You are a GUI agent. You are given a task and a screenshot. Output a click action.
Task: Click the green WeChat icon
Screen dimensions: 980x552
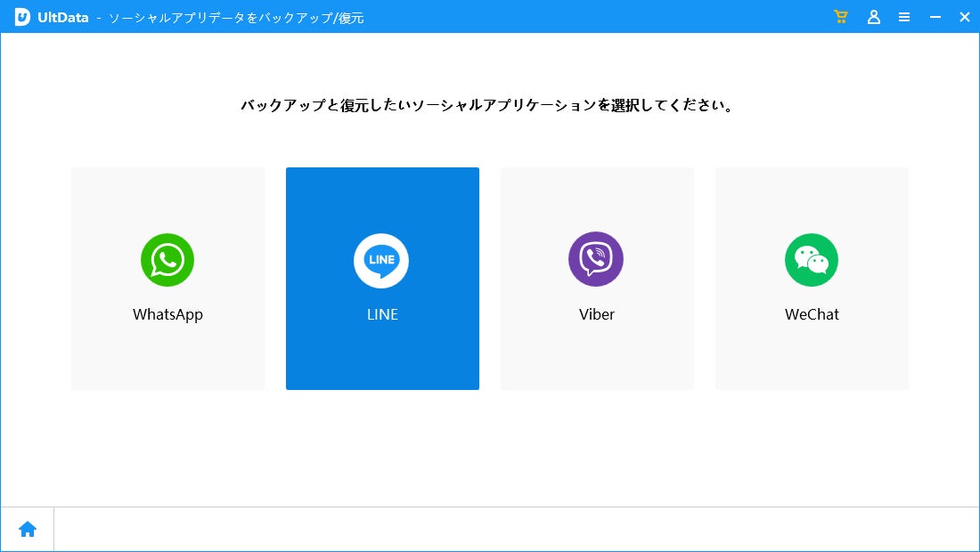click(x=812, y=260)
